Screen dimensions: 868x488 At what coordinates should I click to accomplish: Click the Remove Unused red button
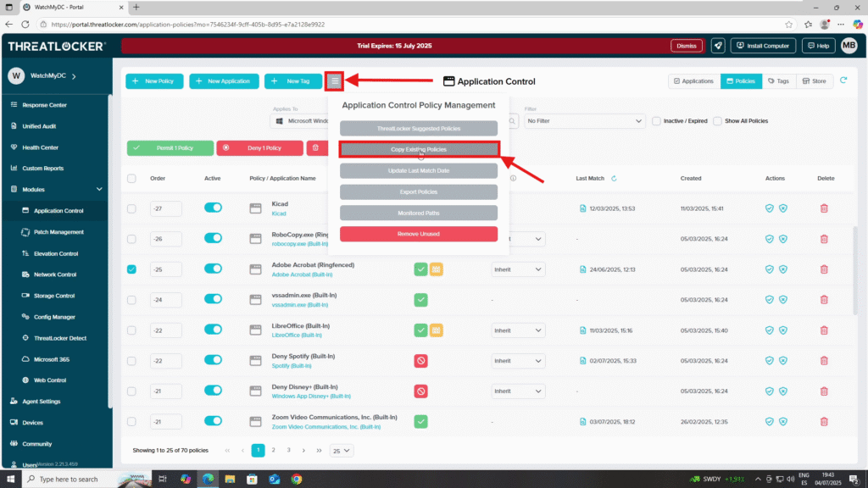[419, 234]
